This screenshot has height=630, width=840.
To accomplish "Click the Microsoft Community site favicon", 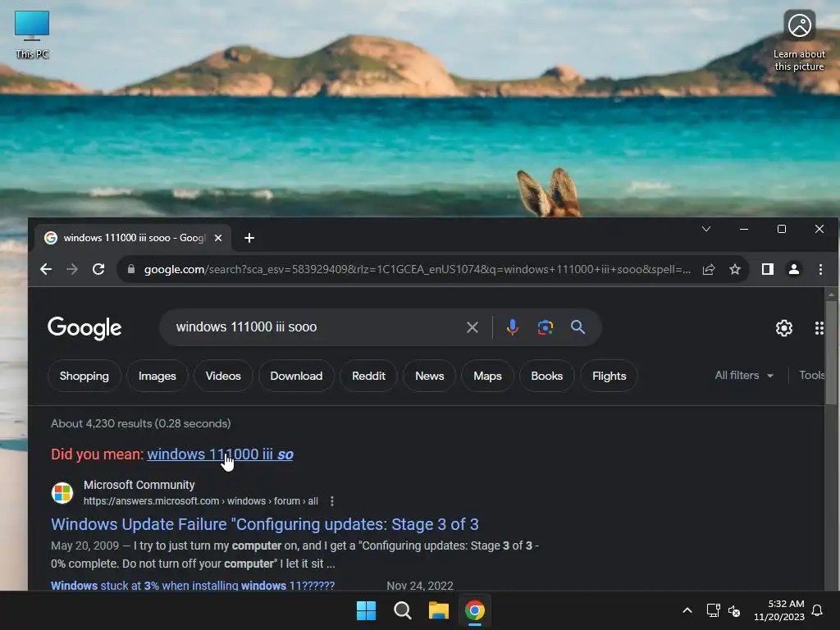I will click(62, 493).
